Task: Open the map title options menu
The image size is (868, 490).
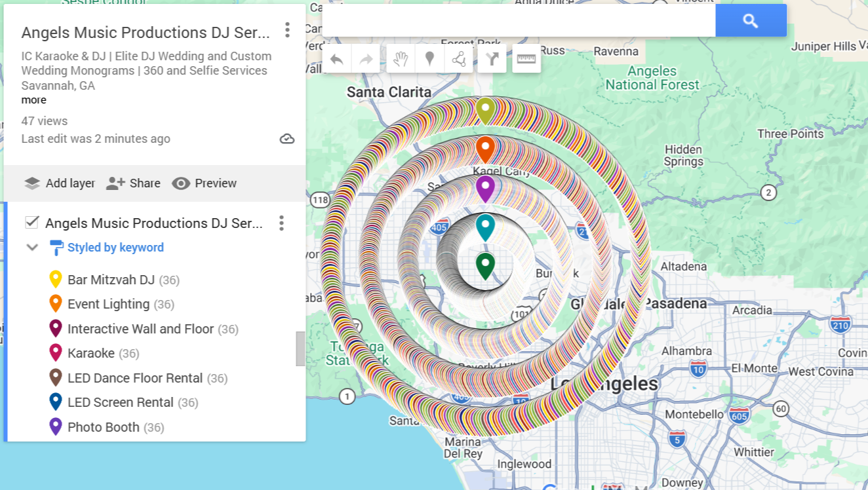Action: click(x=287, y=30)
